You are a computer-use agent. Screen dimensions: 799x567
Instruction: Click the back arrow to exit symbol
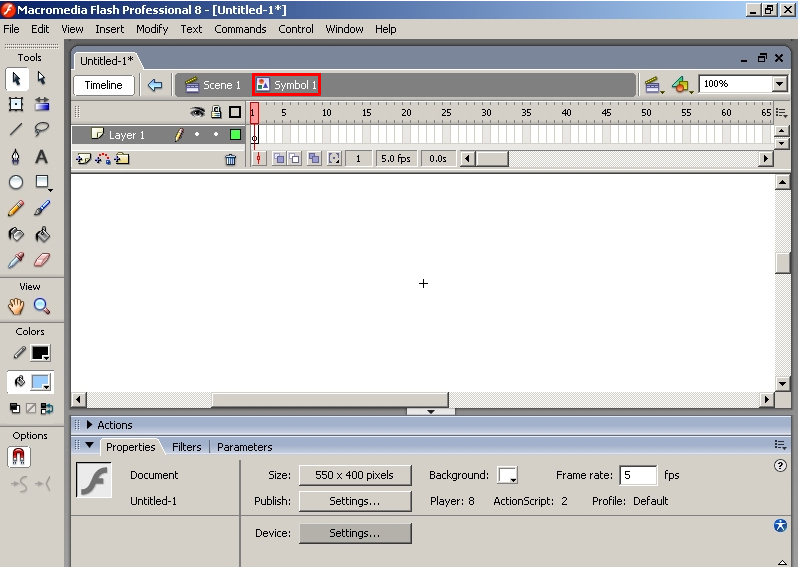[155, 85]
